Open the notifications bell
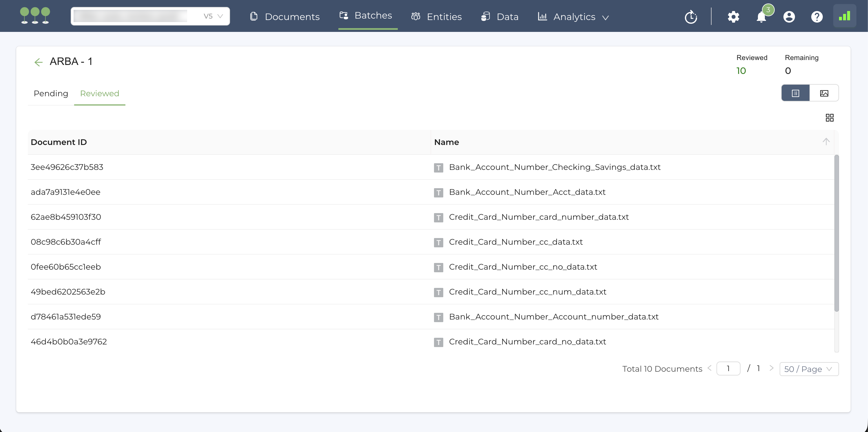 click(761, 17)
